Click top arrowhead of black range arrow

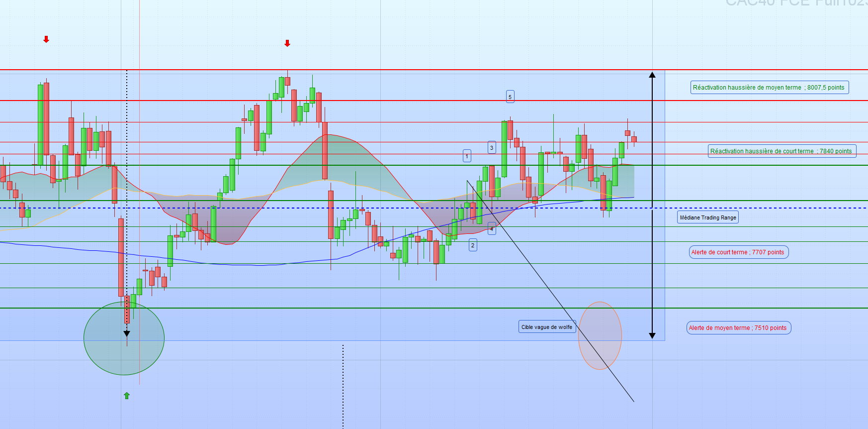coord(652,75)
